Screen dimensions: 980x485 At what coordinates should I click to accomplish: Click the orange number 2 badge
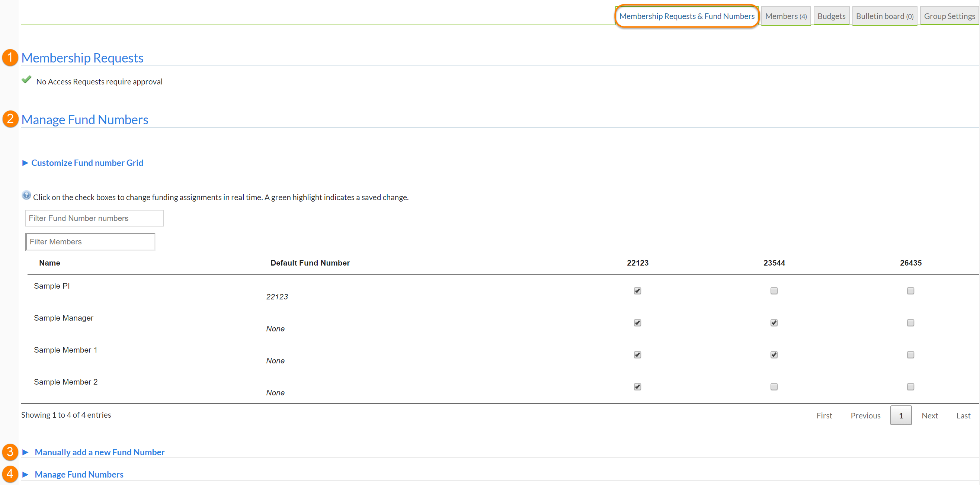[x=10, y=119]
